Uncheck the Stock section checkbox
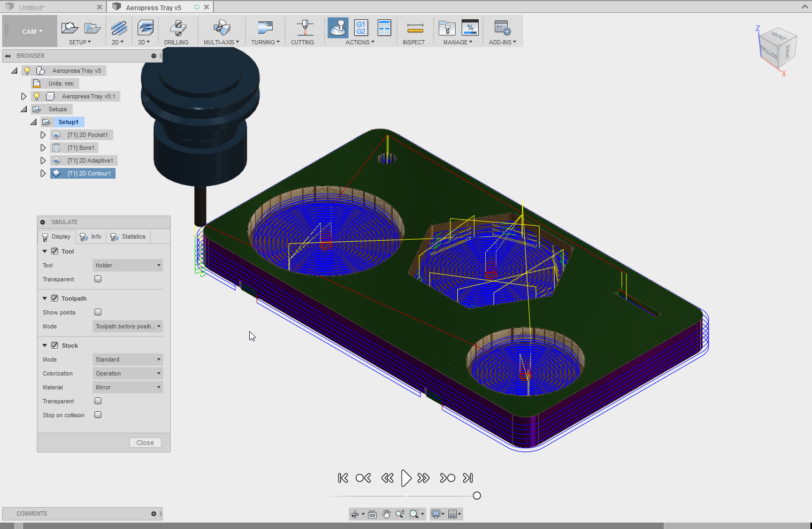The image size is (812, 529). point(55,346)
